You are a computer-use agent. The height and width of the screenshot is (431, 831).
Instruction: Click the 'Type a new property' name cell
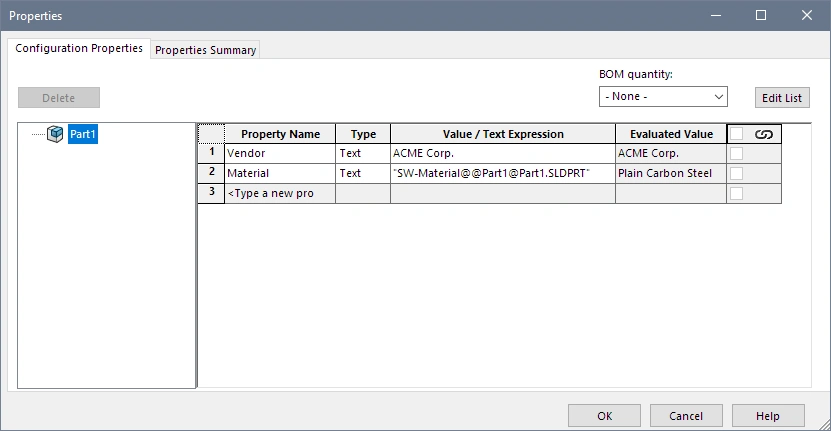pos(279,193)
